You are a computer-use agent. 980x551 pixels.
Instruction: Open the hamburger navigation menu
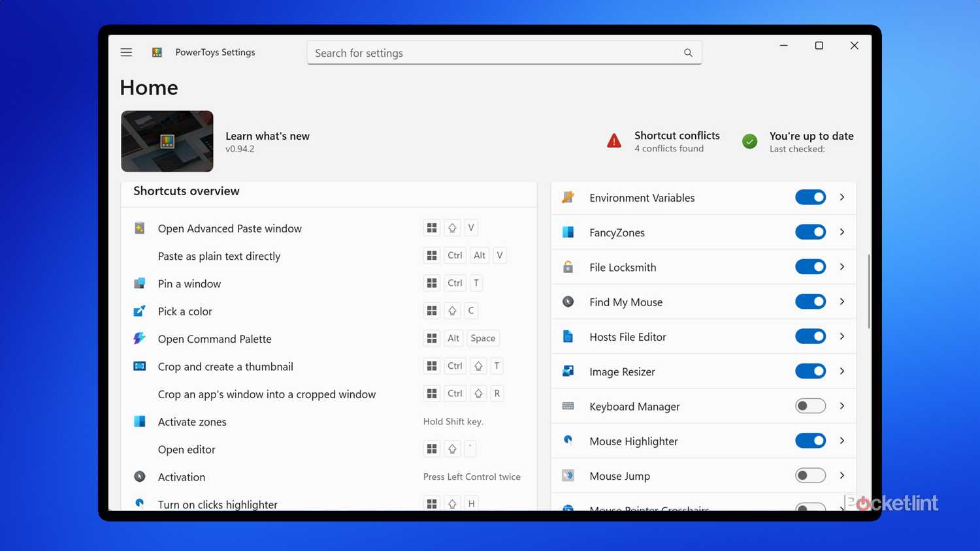tap(126, 52)
